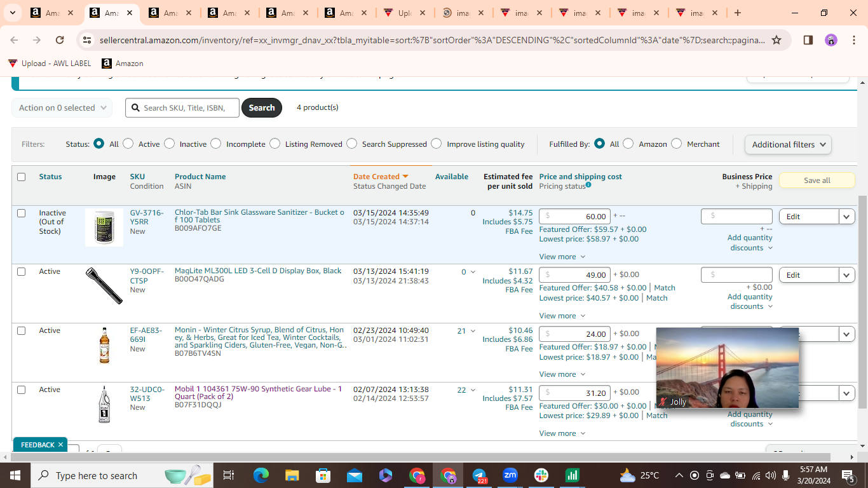Screen dimensions: 868x488
Task: Tick the select-all checkbox in table header
Action: [22, 177]
